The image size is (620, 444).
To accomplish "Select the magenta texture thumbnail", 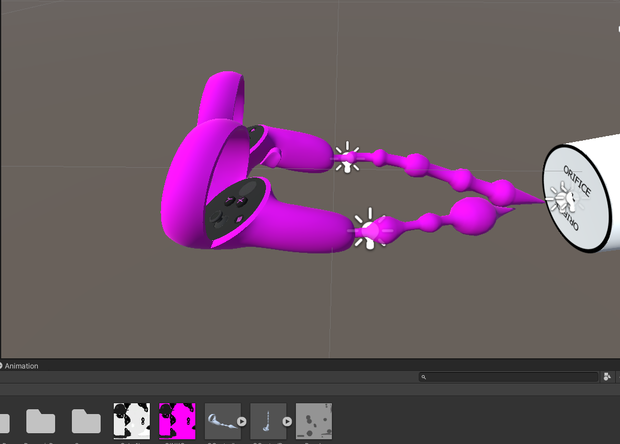I will coord(177,421).
